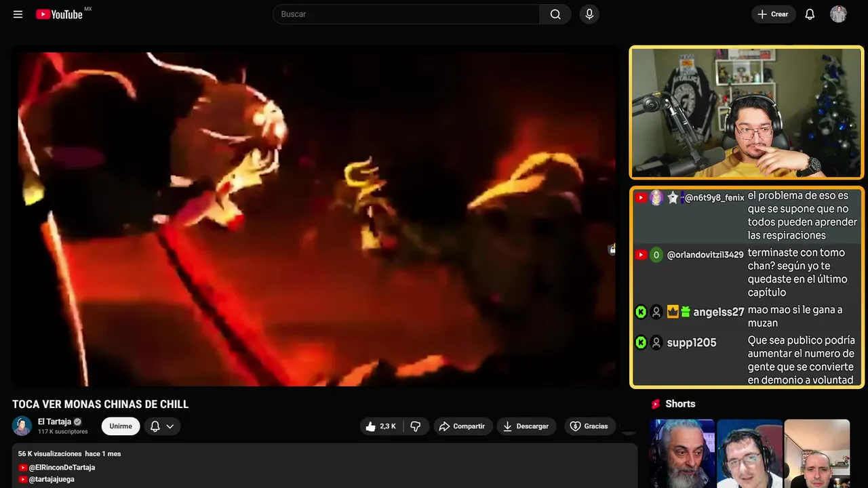868x488 pixels.
Task: Click the video title TOCA VER MONAS CHINAS
Action: [x=100, y=405]
